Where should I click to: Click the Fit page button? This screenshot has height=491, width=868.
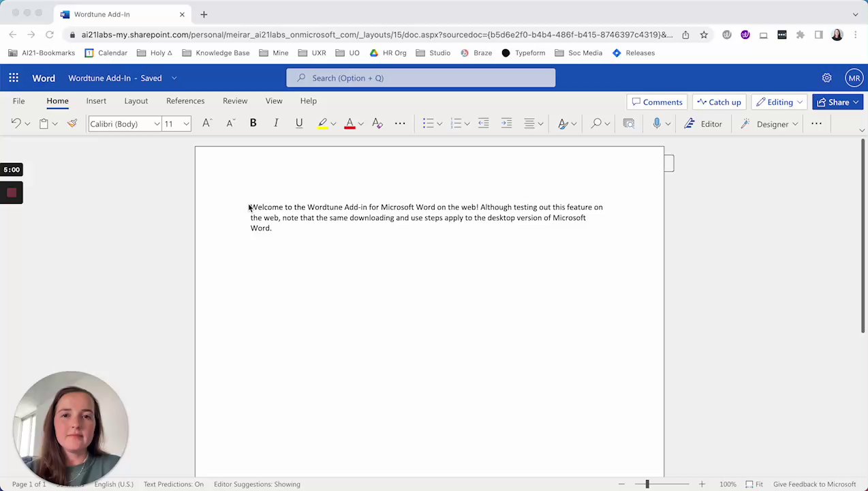pyautogui.click(x=754, y=484)
